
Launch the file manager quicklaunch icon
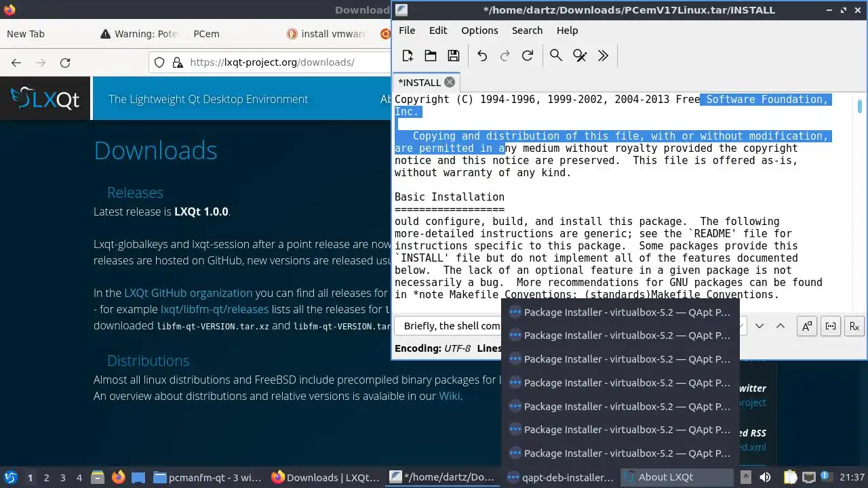coord(97,477)
